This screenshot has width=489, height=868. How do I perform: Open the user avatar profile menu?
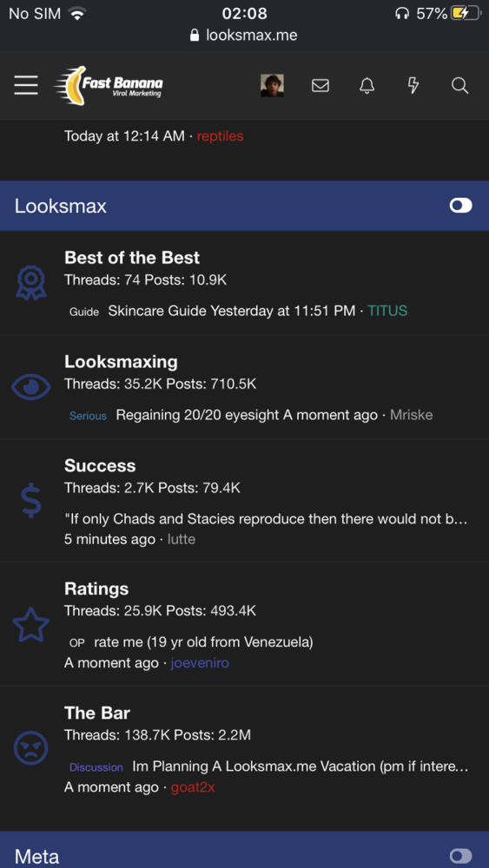(272, 85)
